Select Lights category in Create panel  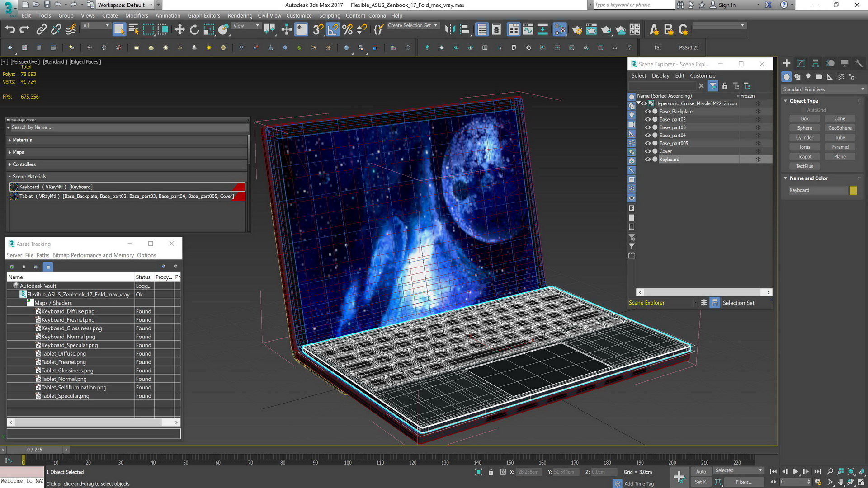click(808, 77)
